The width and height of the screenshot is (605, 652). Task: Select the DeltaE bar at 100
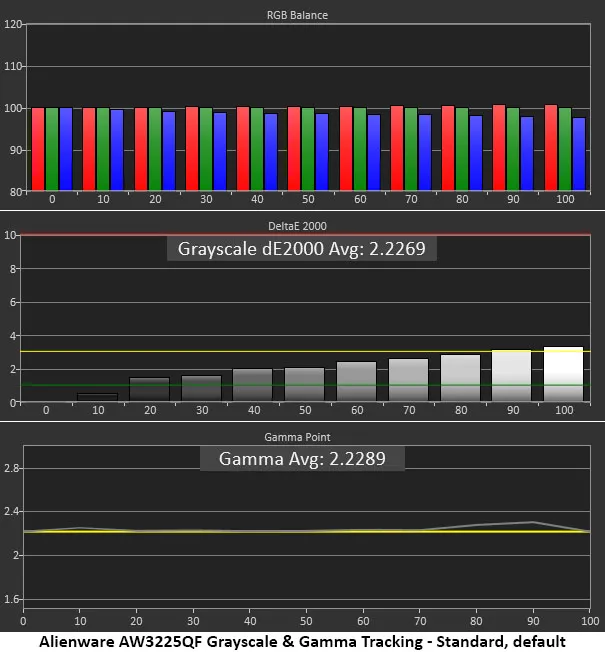click(564, 375)
